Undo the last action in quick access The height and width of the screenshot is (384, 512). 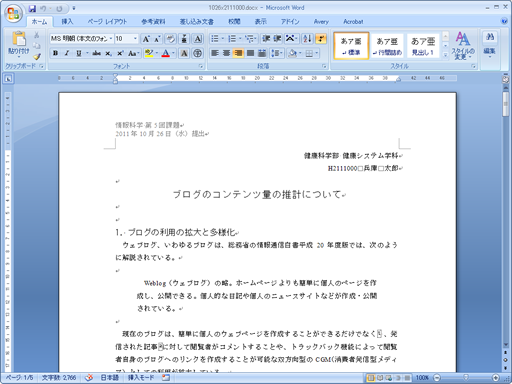pyautogui.click(x=43, y=8)
